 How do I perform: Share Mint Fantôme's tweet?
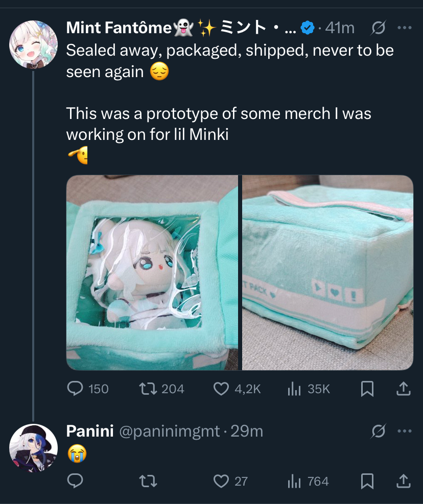[403, 389]
